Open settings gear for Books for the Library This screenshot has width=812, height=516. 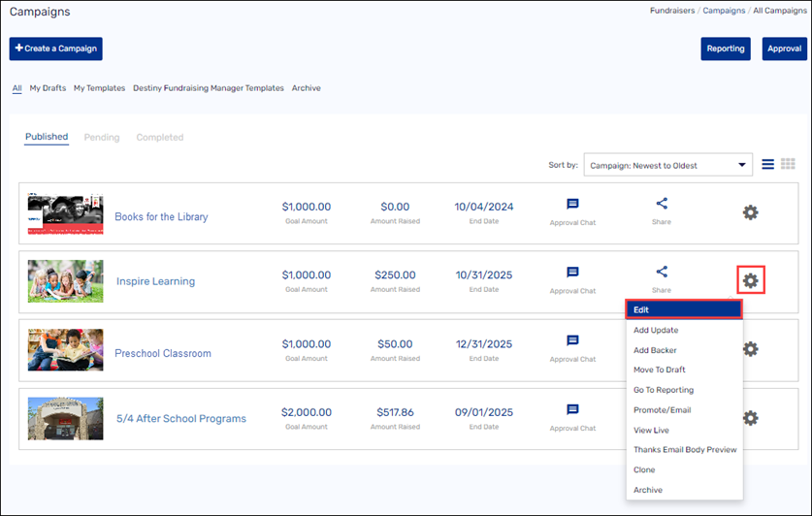click(x=750, y=212)
